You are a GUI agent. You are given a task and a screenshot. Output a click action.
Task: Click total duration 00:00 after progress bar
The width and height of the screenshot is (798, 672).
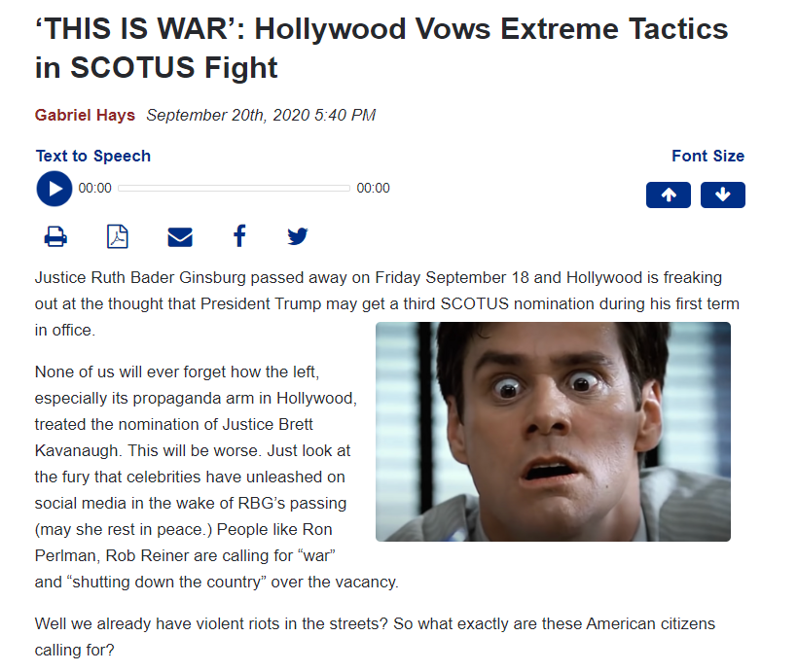coord(373,189)
